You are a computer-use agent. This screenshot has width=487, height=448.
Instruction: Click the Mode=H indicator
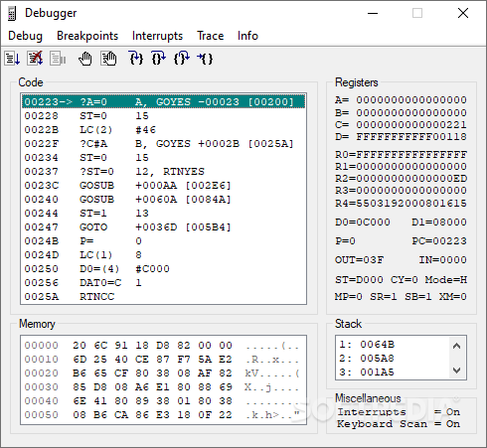446,280
